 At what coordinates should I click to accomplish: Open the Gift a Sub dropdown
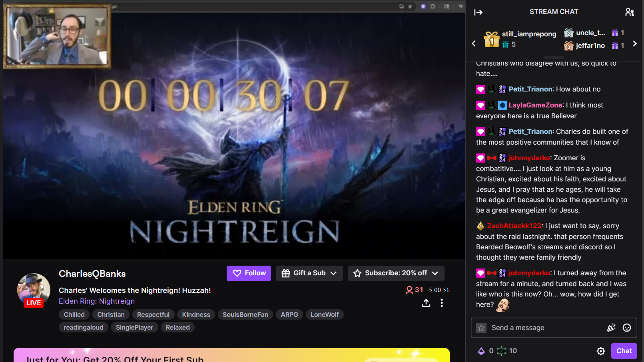(x=309, y=273)
